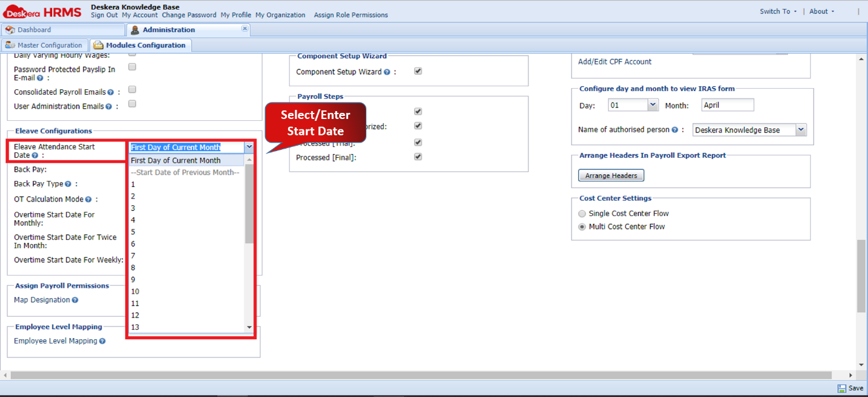Click the Arrange Headers button

611,175
